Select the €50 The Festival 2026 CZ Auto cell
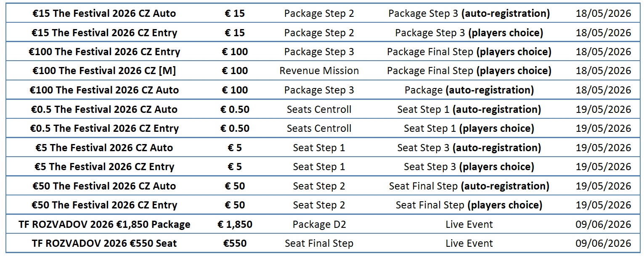The image size is (644, 259). [x=104, y=186]
